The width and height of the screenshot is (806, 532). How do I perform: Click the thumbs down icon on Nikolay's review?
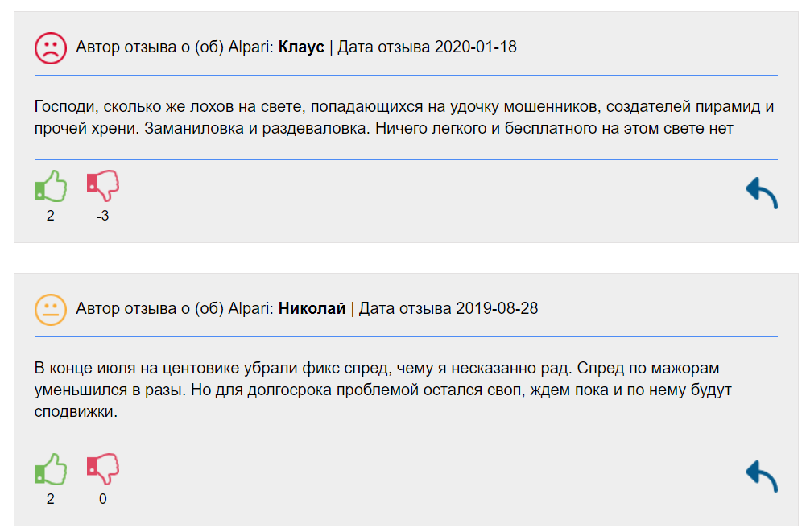pyautogui.click(x=101, y=471)
